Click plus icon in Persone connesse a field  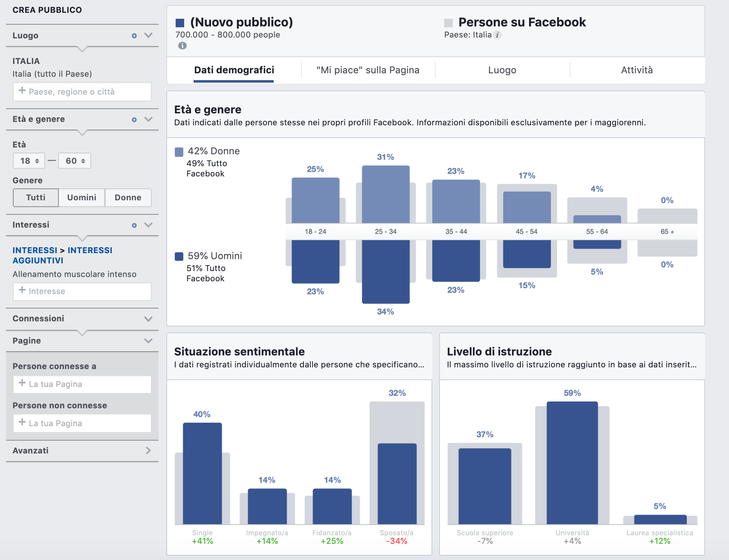pyautogui.click(x=22, y=383)
